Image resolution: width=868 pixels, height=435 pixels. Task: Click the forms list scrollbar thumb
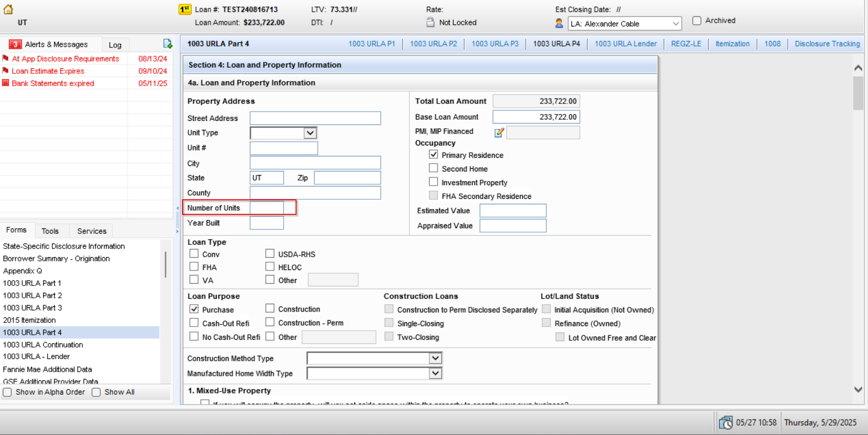pos(166,264)
